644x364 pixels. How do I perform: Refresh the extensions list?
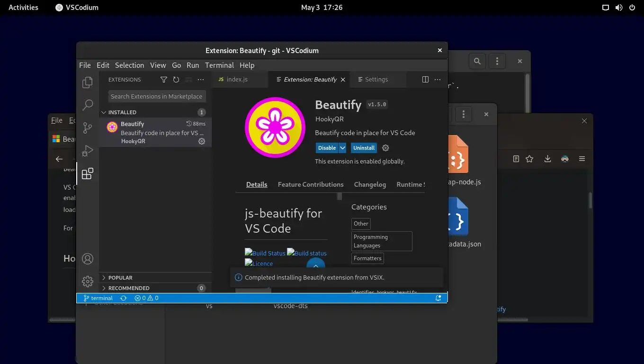[176, 80]
